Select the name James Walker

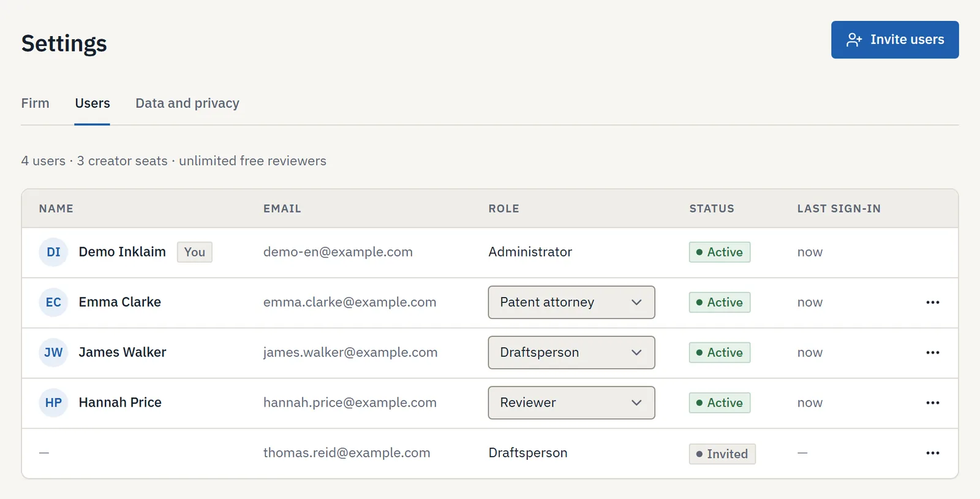click(x=123, y=352)
